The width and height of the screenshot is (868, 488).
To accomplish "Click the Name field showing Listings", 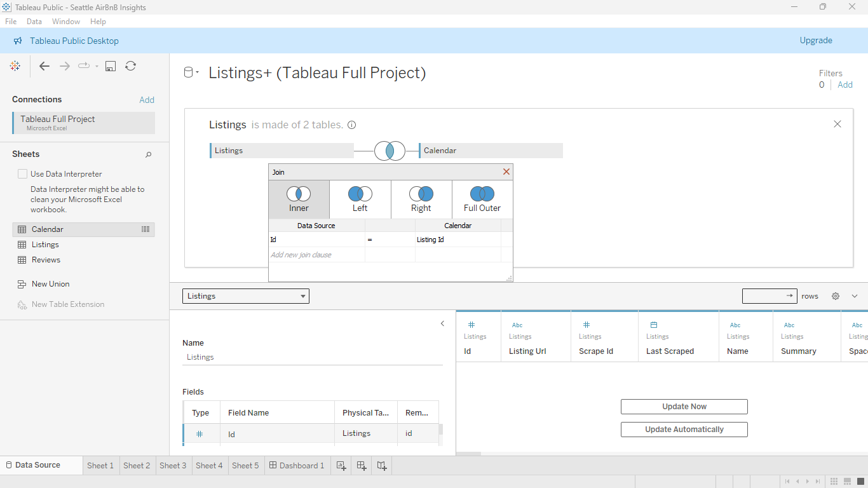I will pos(313,357).
